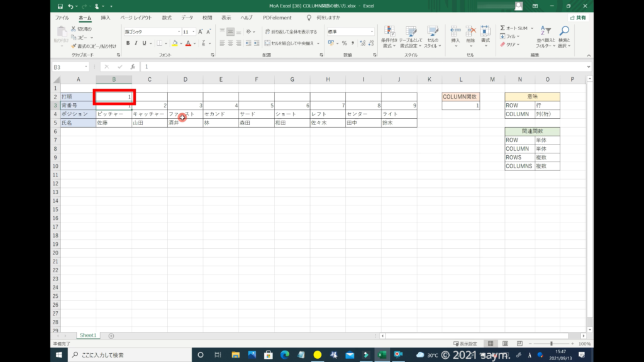The image size is (644, 362).
Task: Switch to the 数式 (Formulas) ribbon tab
Action: tap(167, 18)
